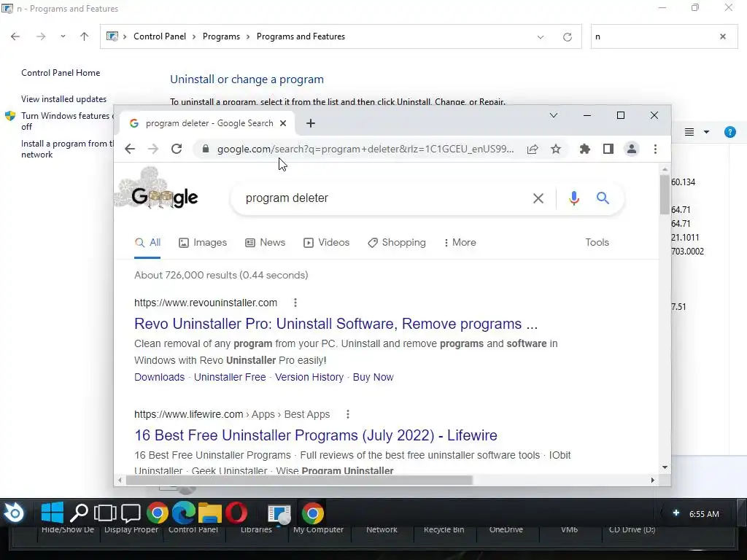Open Revo Uninstaller Pro result link

click(336, 324)
